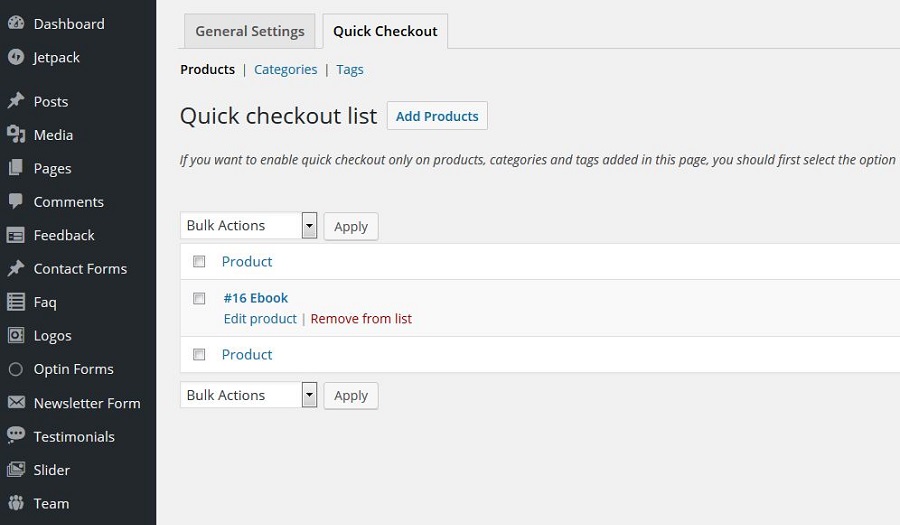
Task: Click the Newsletter Form envelope icon
Action: (x=16, y=403)
